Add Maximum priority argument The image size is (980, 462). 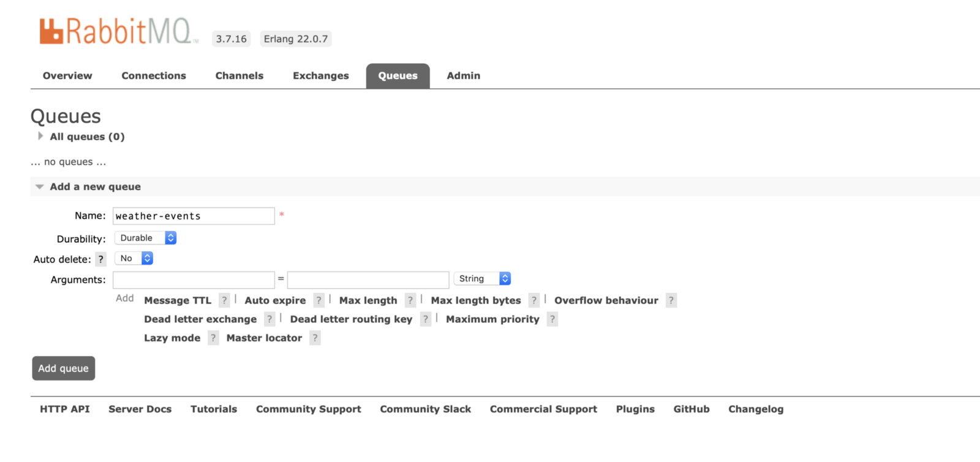(x=492, y=319)
